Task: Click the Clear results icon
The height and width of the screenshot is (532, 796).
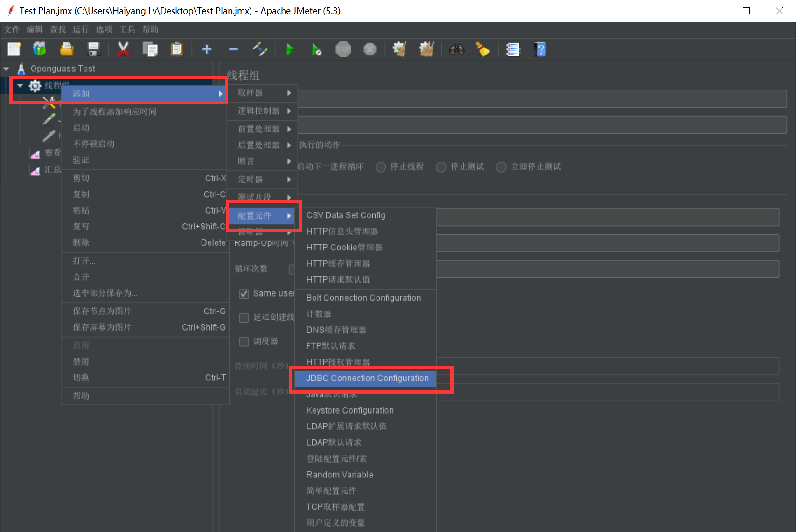Action: 399,49
